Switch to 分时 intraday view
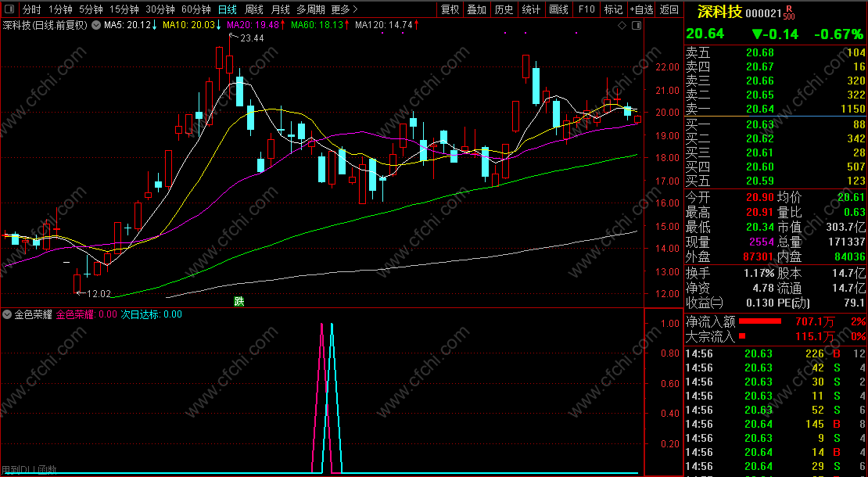This screenshot has height=477, width=868. coord(31,9)
